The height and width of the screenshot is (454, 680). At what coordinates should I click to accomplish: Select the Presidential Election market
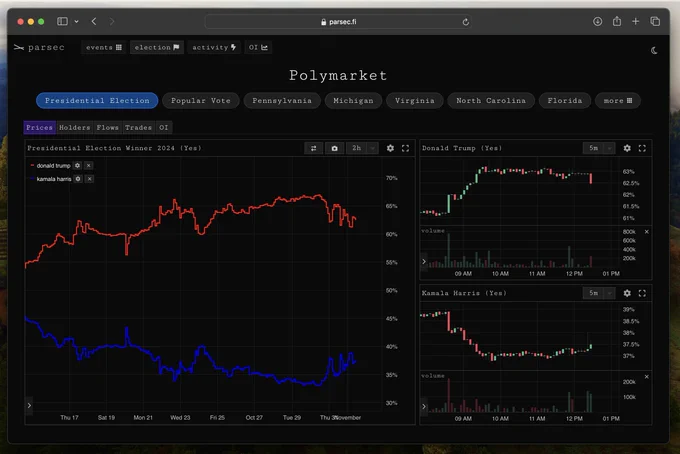click(x=97, y=101)
